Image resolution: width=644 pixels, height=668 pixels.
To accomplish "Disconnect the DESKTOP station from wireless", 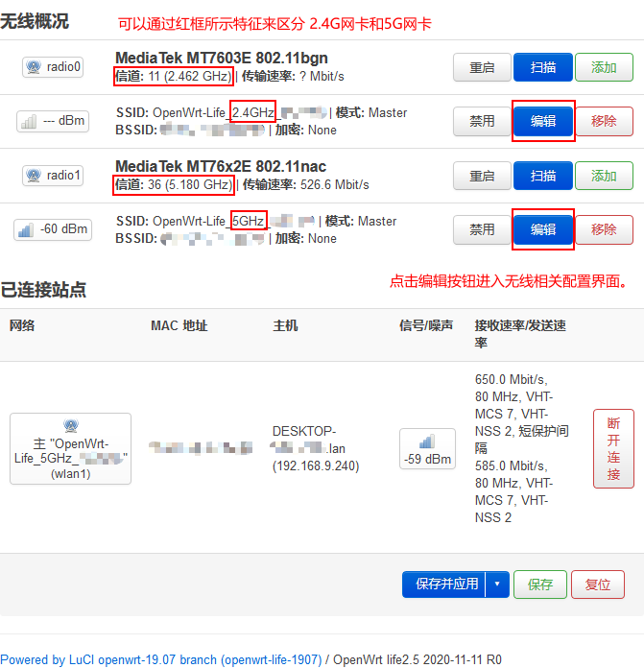I will (613, 448).
